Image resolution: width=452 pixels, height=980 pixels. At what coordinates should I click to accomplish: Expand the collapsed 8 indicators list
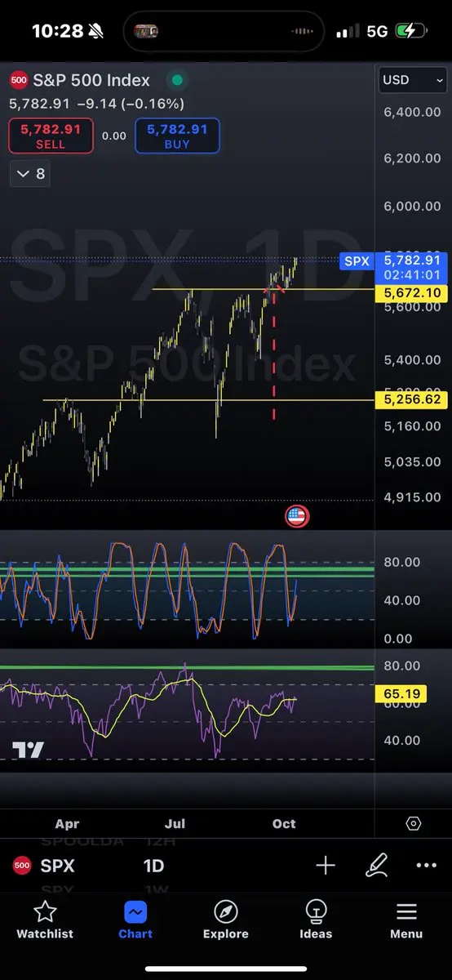click(x=31, y=174)
